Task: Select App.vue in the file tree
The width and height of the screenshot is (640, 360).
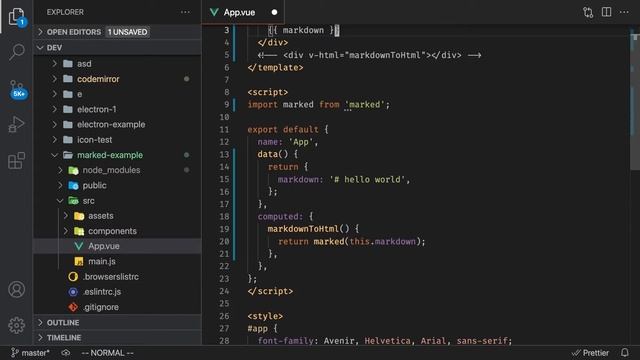Action: point(118,246)
